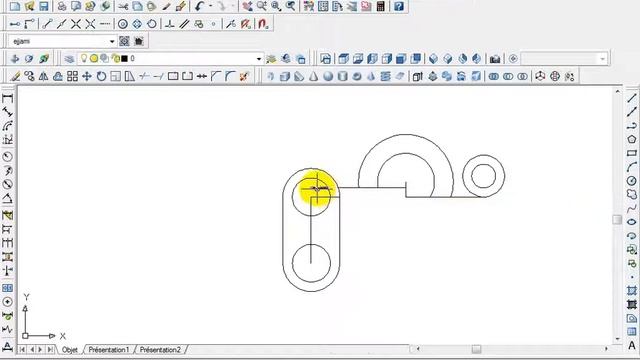Image resolution: width=640 pixels, height=360 pixels.
Task: Toggle layer 0 lightbulb on/off
Action: click(84, 58)
